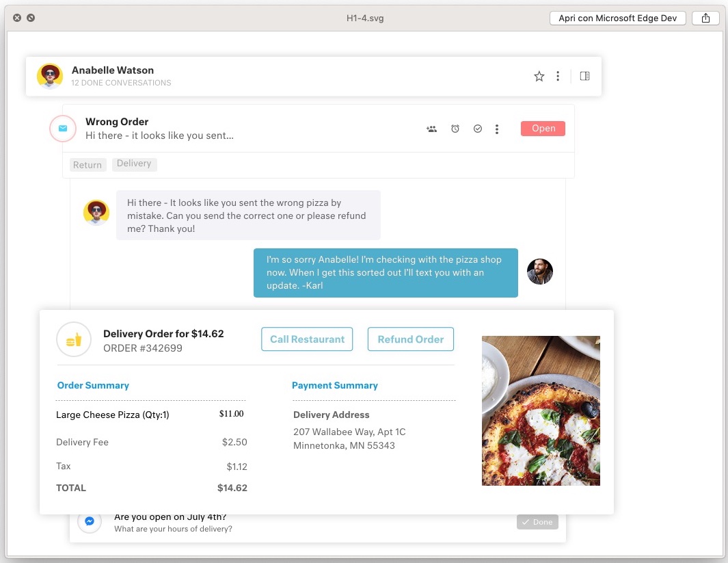The height and width of the screenshot is (563, 728).
Task: Click Minnetonka, MN 55343 text
Action: tap(344, 446)
